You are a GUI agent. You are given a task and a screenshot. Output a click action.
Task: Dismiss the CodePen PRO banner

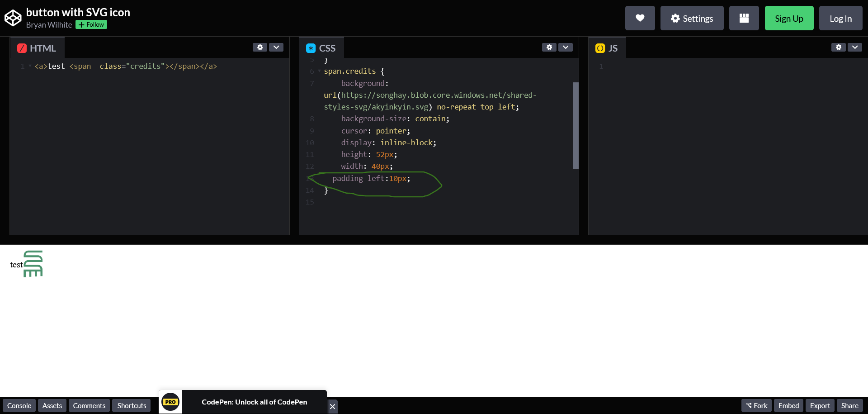pos(332,406)
